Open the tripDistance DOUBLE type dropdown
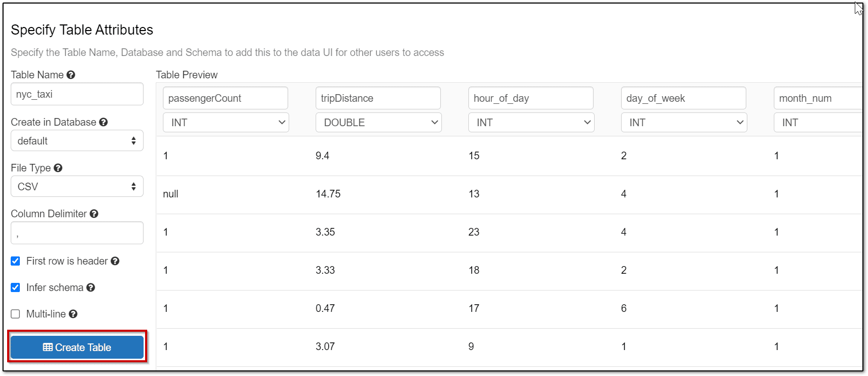The image size is (868, 376). point(378,123)
